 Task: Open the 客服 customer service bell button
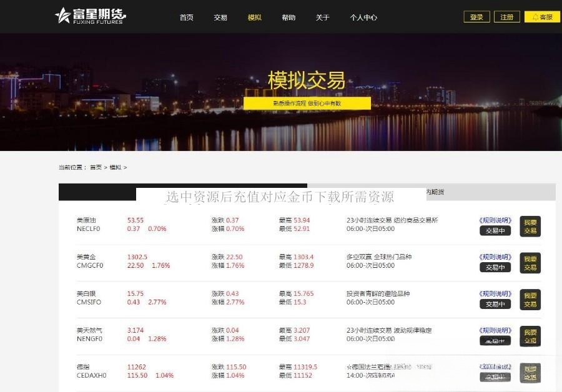pos(541,17)
